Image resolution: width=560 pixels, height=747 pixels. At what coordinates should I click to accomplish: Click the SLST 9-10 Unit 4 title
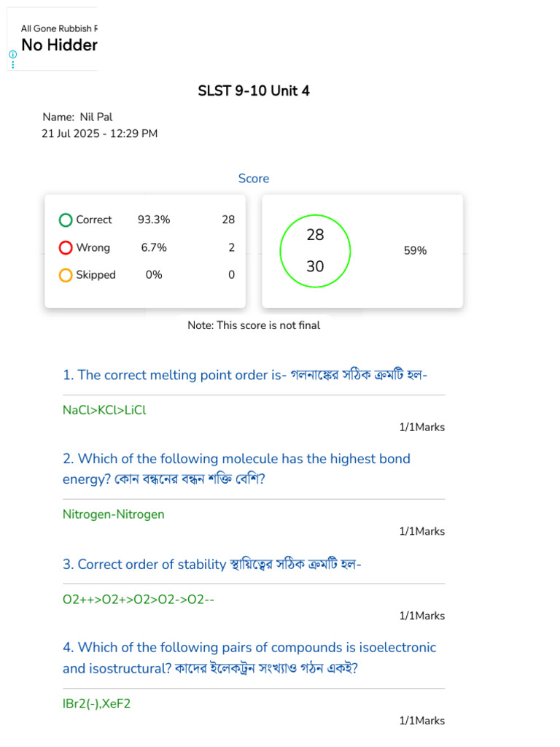tap(254, 91)
